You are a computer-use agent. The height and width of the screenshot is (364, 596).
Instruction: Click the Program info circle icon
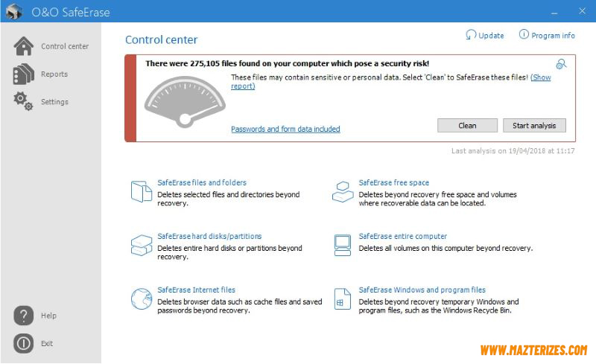tap(524, 34)
